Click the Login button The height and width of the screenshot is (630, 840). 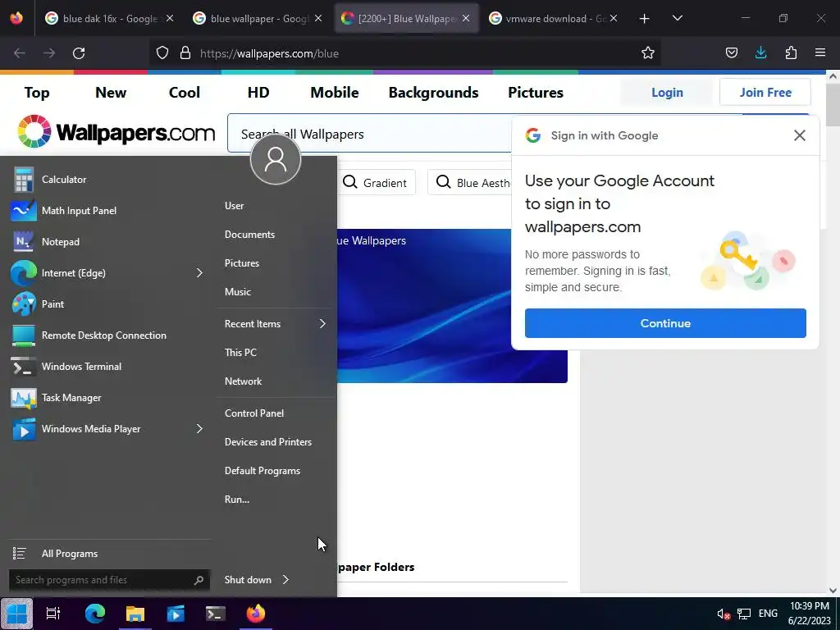[667, 92]
